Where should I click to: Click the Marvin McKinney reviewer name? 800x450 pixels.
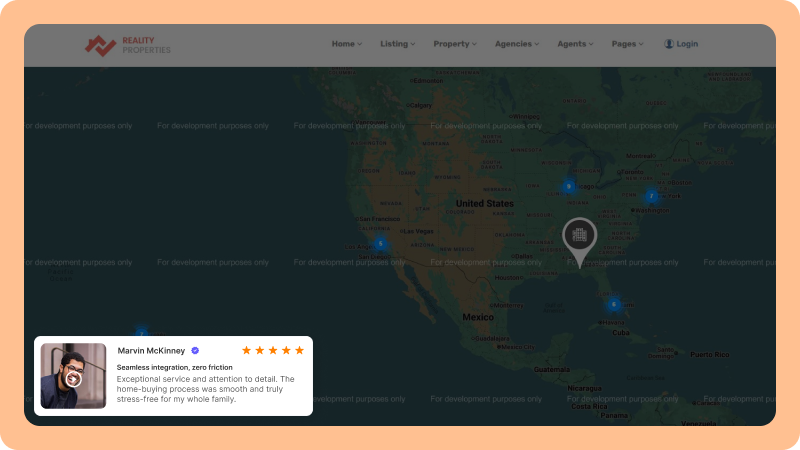click(151, 351)
